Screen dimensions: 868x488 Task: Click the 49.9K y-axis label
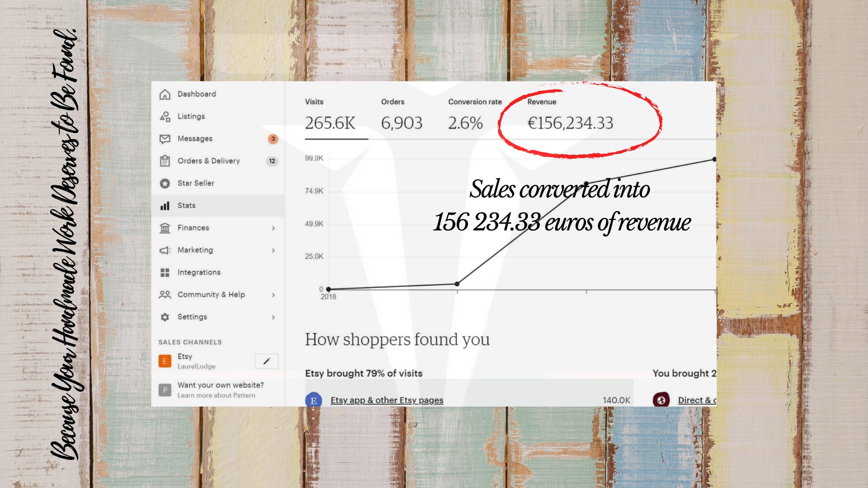[314, 224]
